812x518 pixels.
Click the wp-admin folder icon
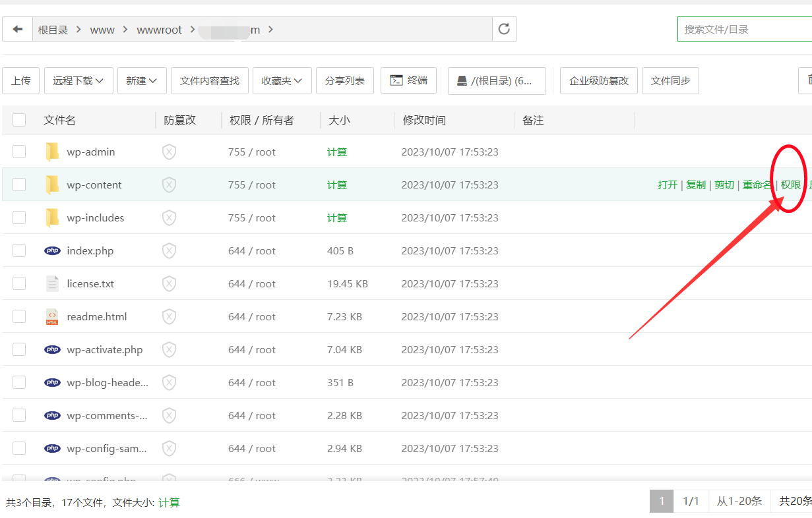52,152
